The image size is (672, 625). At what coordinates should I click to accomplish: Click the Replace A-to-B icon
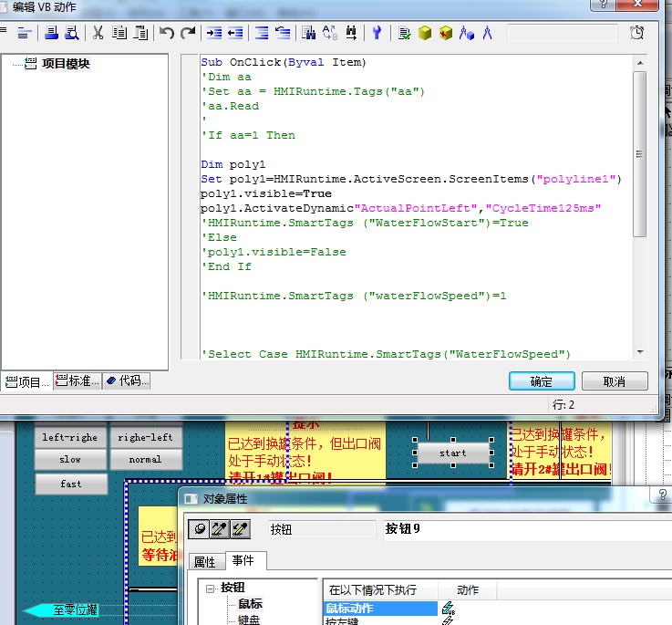pos(329,33)
